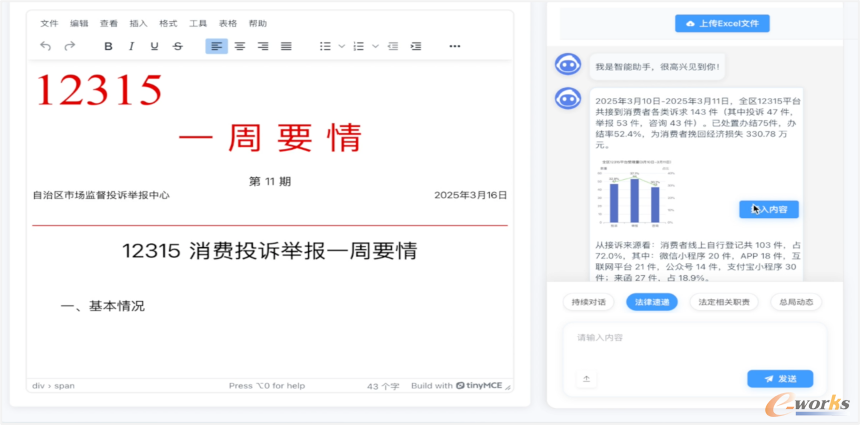Open the 文件 menu
This screenshot has height=427, width=860.
tap(49, 24)
